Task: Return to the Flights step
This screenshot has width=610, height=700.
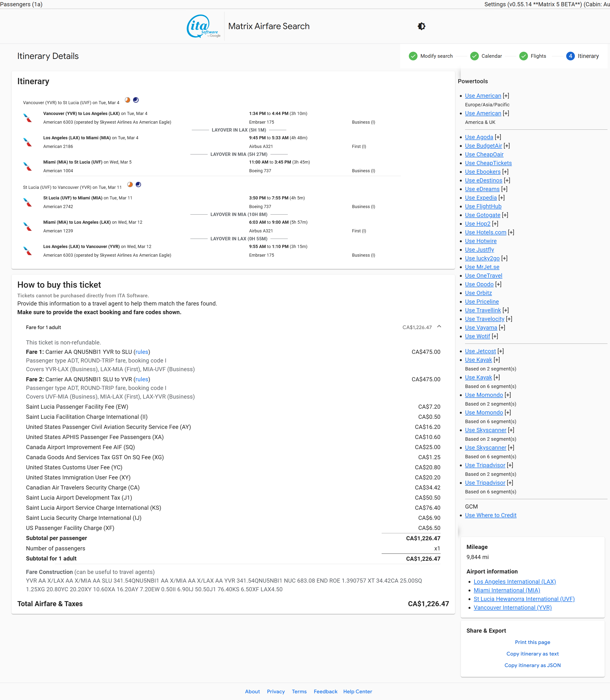Action: coord(538,56)
